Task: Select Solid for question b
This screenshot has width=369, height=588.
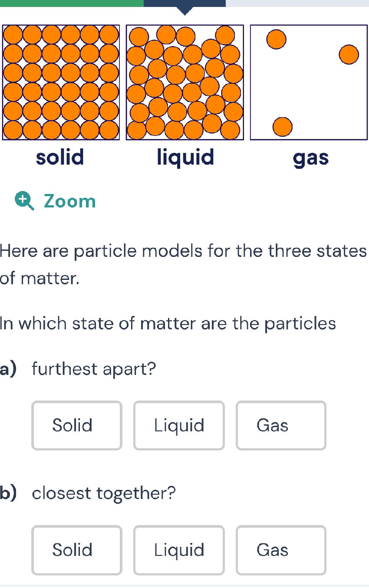Action: pos(76,550)
